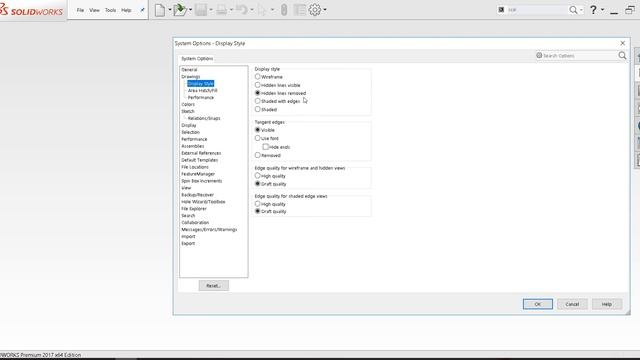Open the New document dropdown arrow
Viewport: 640px width, 360px height.
coord(170,10)
